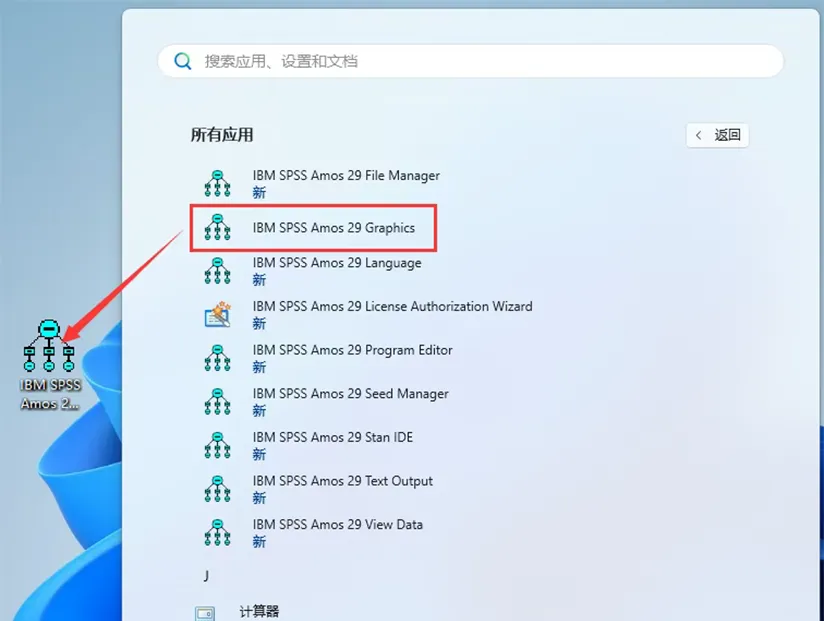Screen dimensions: 824x621
Task: Click the Amos 29 File Manager icon
Action: pos(218,184)
